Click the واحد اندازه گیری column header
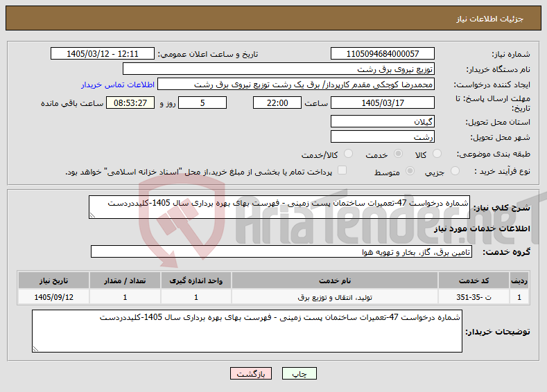547x392 pixels. 196,280
